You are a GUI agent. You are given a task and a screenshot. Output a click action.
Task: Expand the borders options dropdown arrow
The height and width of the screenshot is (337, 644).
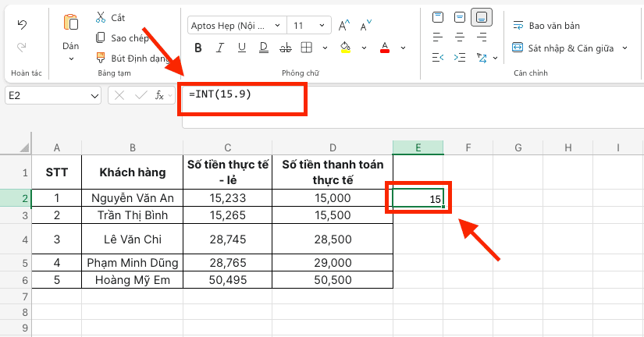coord(325,48)
